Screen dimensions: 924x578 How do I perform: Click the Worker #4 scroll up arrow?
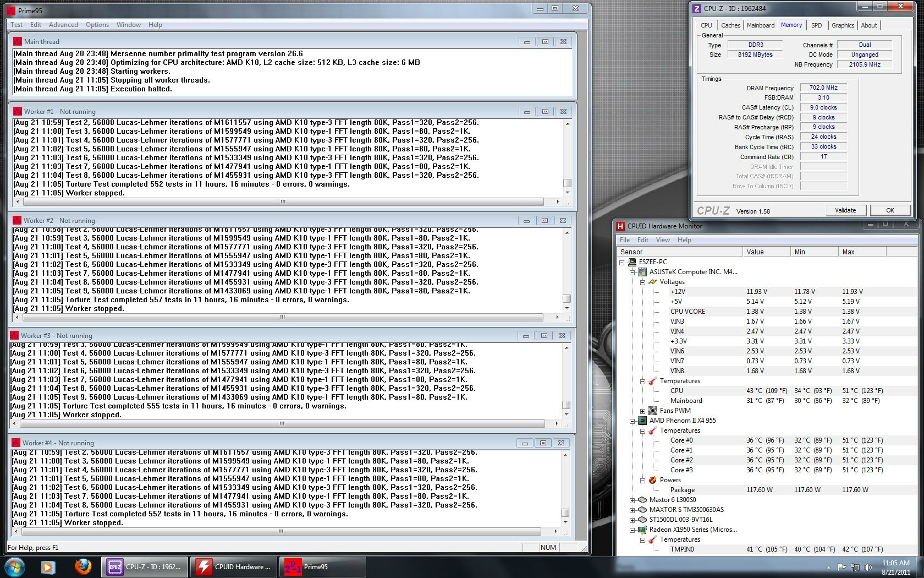coord(565,455)
